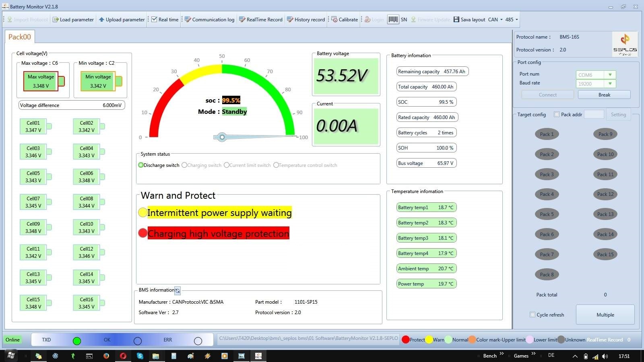
Task: Open the Communication log tool
Action: [209, 19]
